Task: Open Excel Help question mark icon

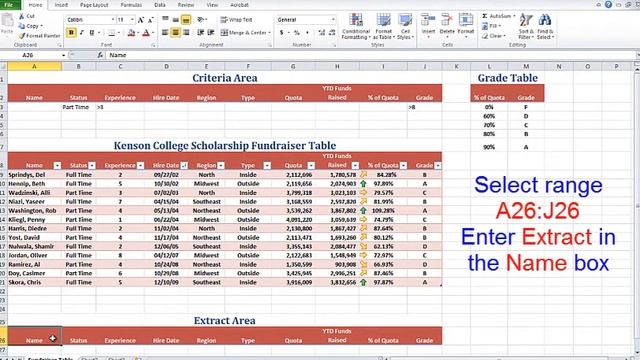Action: [x=608, y=4]
